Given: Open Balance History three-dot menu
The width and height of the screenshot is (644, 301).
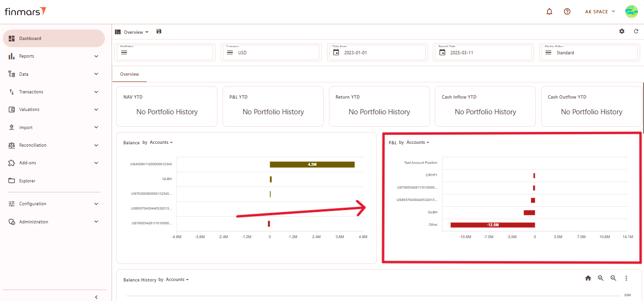Looking at the screenshot, I should (x=626, y=278).
